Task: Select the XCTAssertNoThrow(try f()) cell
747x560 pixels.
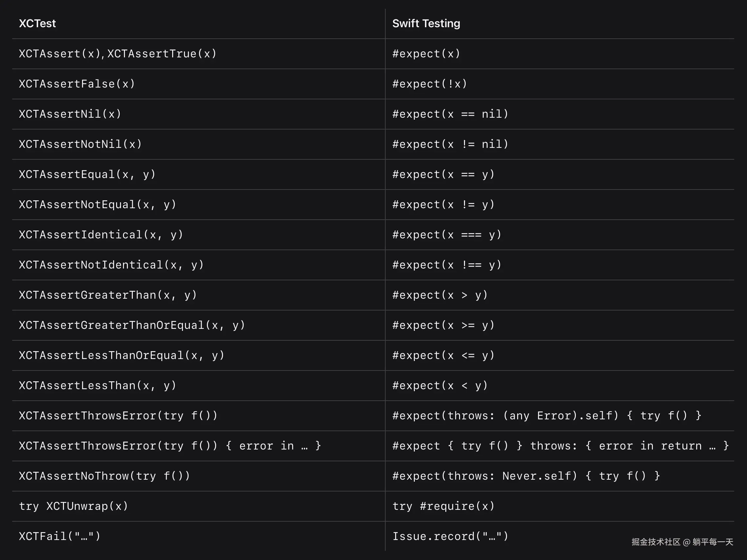Action: click(x=104, y=476)
